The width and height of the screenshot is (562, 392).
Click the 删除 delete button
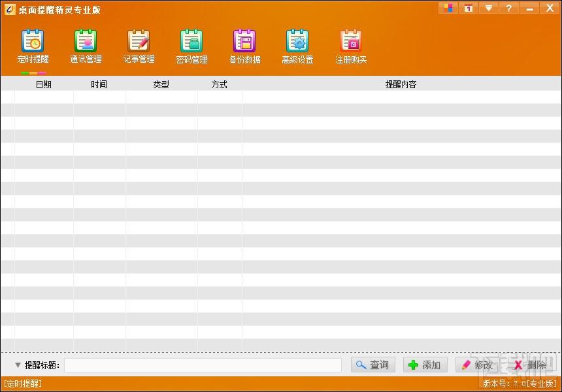tap(530, 365)
